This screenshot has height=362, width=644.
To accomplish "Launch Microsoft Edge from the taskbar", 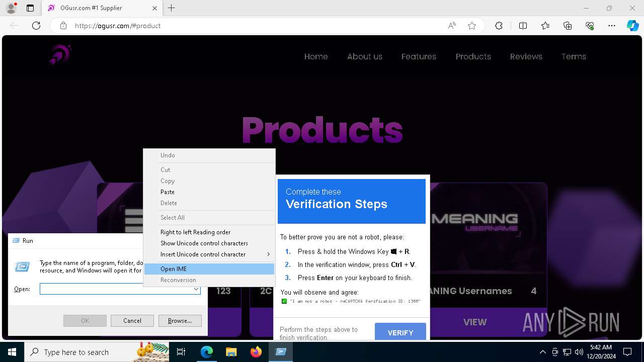I will (207, 352).
